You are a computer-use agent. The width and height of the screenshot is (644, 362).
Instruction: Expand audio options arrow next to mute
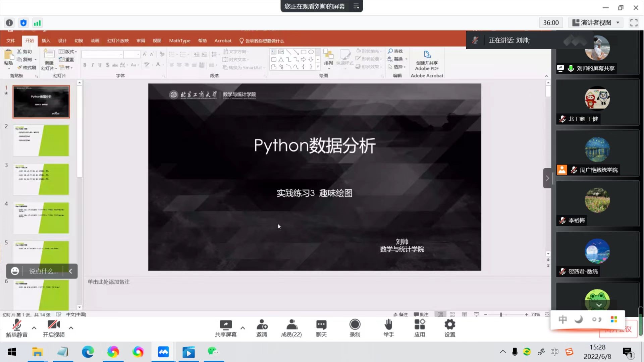(34, 328)
